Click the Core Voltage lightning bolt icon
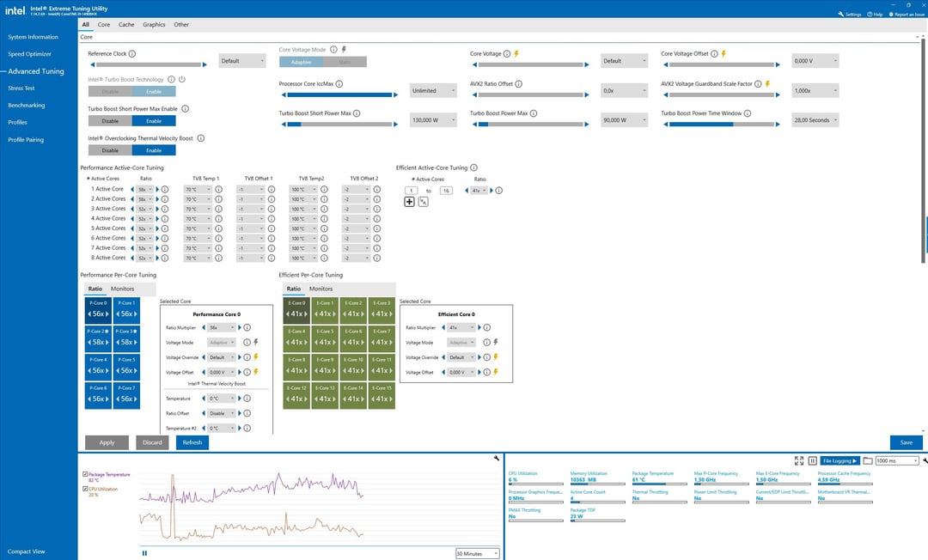 516,54
